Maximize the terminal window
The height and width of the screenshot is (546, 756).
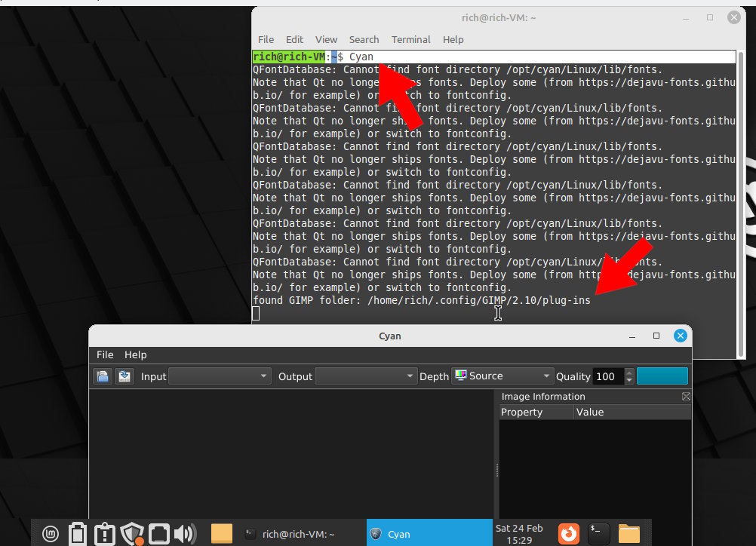pyautogui.click(x=710, y=18)
